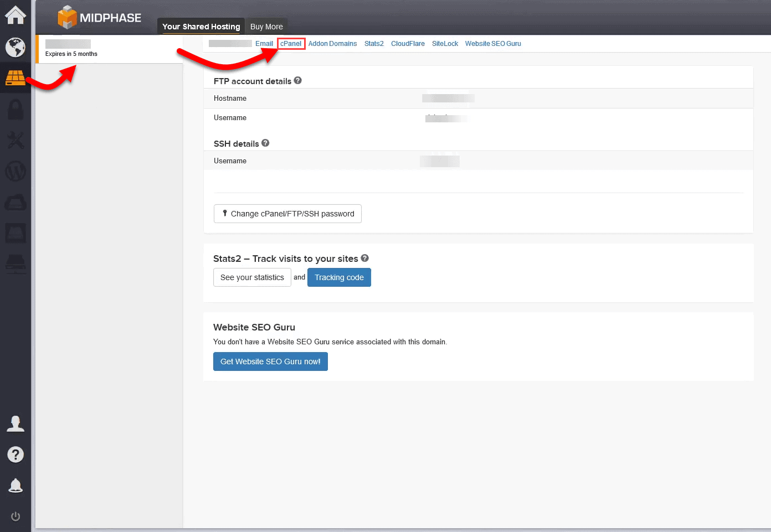
Task: Select the Your Shared Hosting tab
Action: 201,26
